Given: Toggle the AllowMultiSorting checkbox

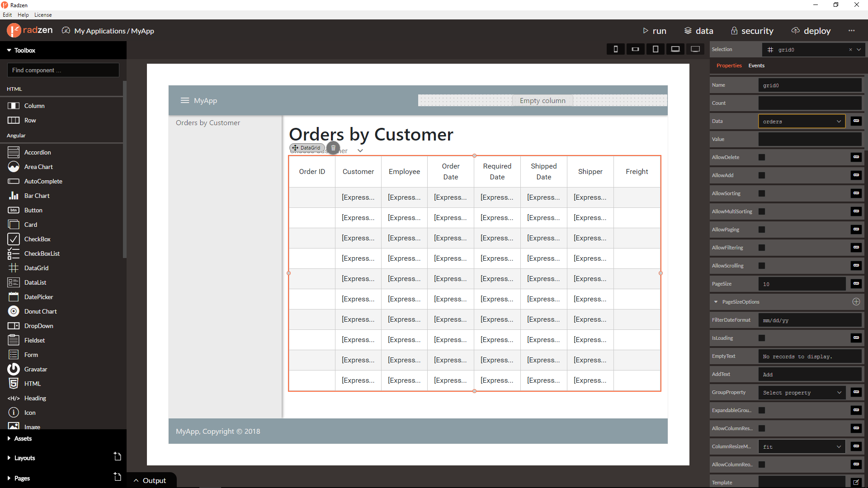Looking at the screenshot, I should click(762, 211).
